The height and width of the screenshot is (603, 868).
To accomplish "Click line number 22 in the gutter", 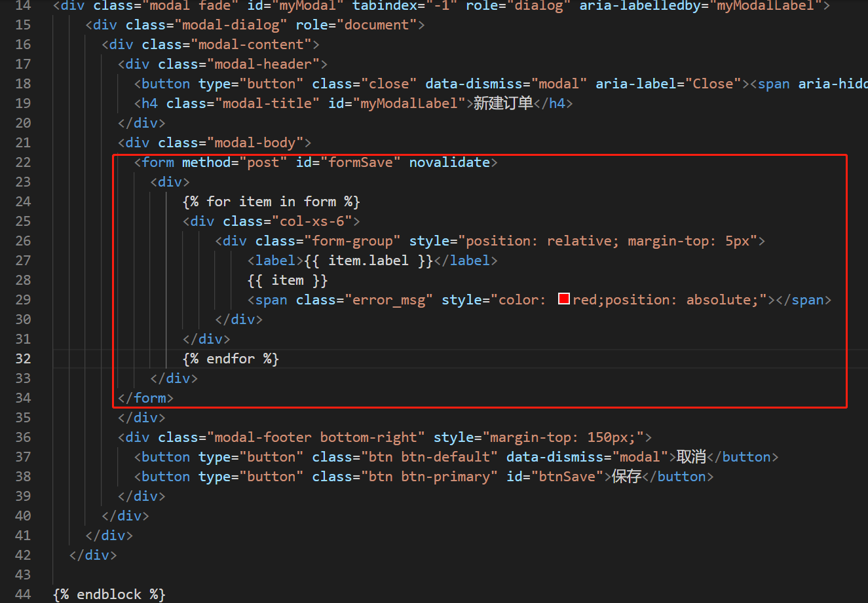I will pos(23,162).
